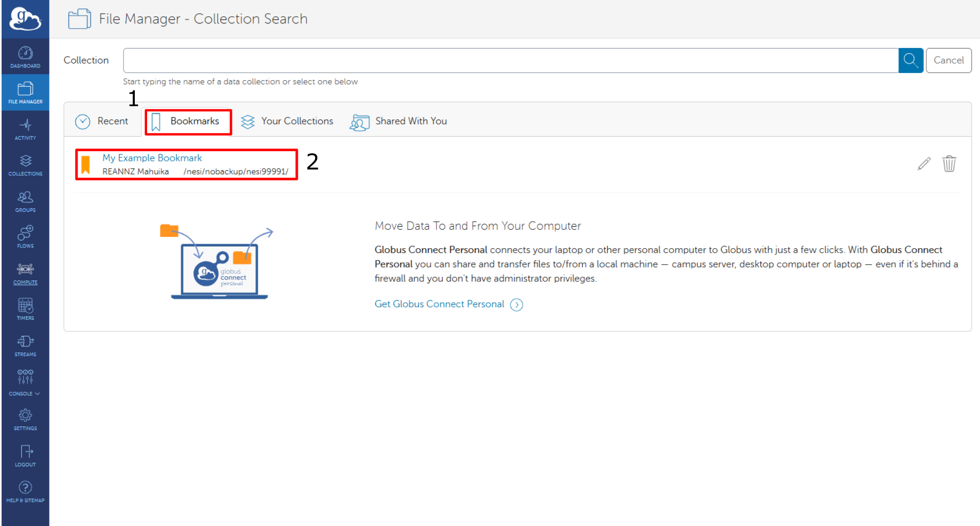Edit My Example Bookmark with pencil icon
The width and height of the screenshot is (980, 526).
pyautogui.click(x=923, y=164)
